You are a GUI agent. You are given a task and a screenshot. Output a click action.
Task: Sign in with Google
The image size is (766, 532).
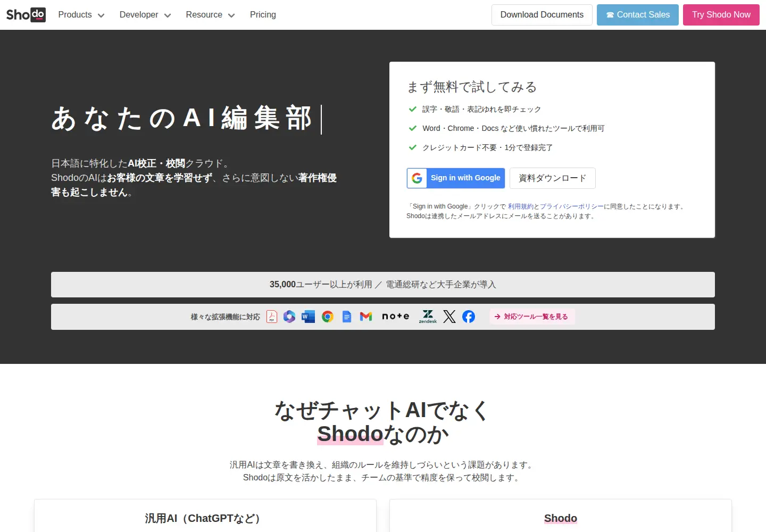tap(456, 178)
